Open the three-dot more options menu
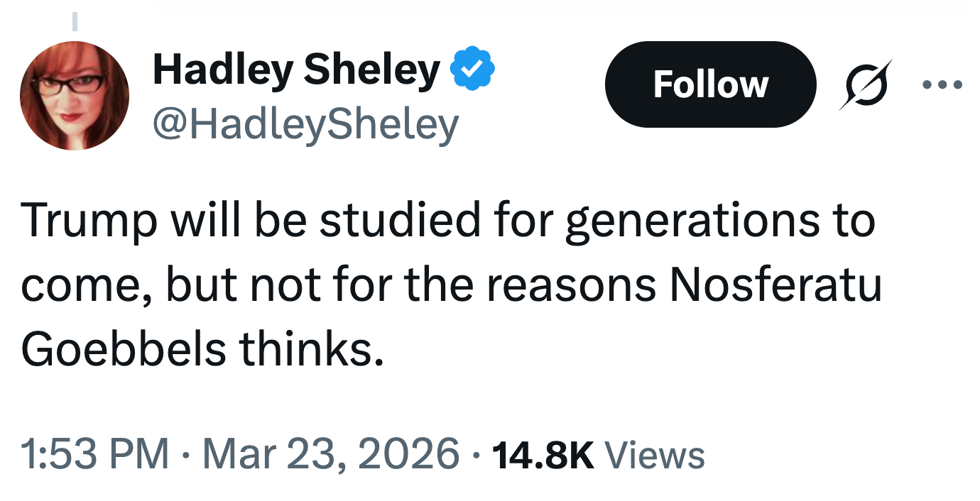 coord(942,85)
